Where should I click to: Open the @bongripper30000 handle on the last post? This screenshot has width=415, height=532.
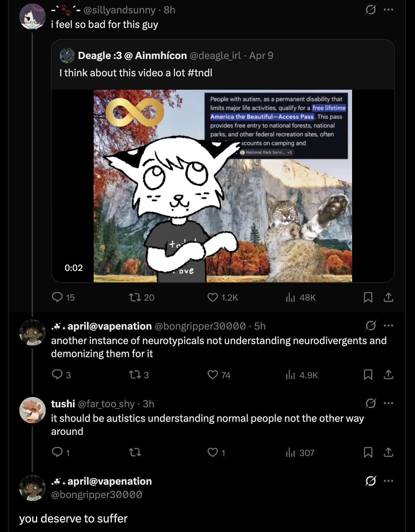tap(97, 495)
